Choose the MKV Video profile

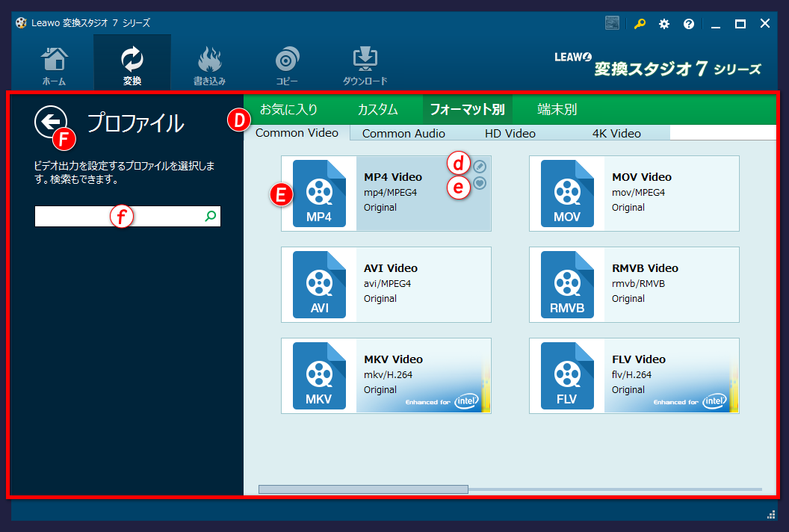click(x=386, y=375)
